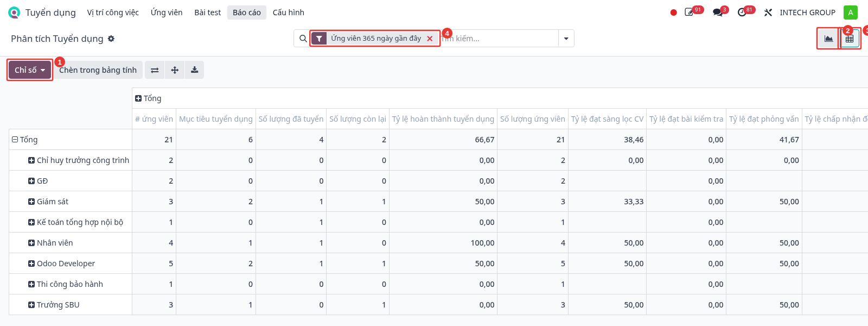The height and width of the screenshot is (326, 868).
Task: Expand all pivot rows
Action: coord(175,70)
